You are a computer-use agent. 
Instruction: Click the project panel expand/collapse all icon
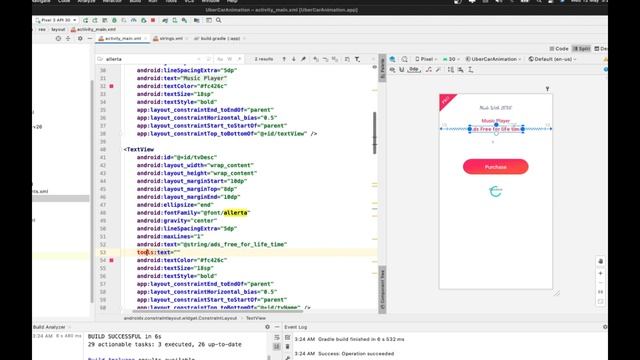pos(68,38)
